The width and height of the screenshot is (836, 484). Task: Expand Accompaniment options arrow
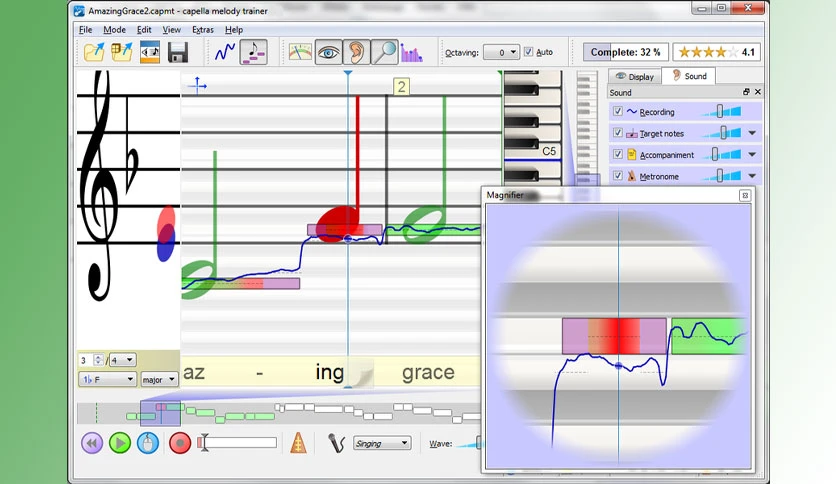point(752,154)
